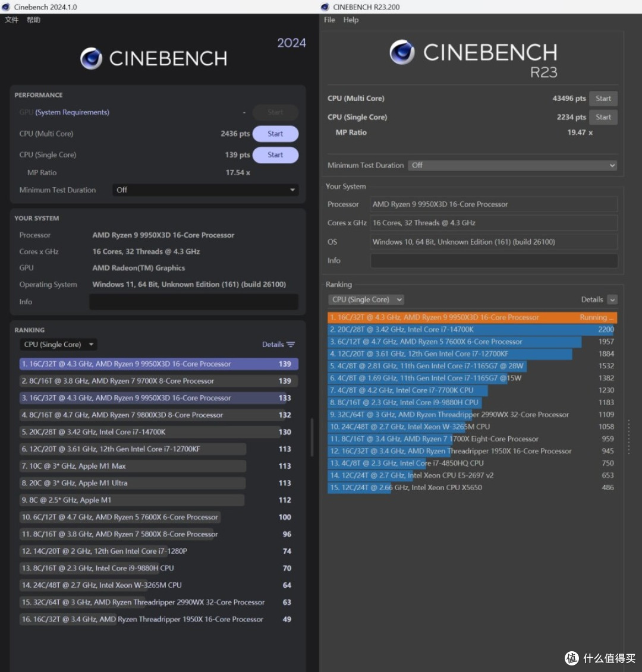Expand Details dropdown arrow in R23 ranking

612,299
